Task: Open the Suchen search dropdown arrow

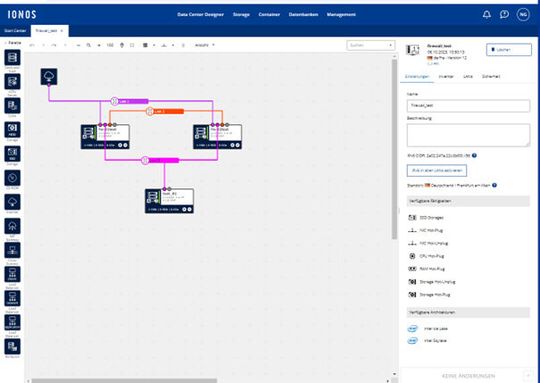Action: (x=390, y=45)
